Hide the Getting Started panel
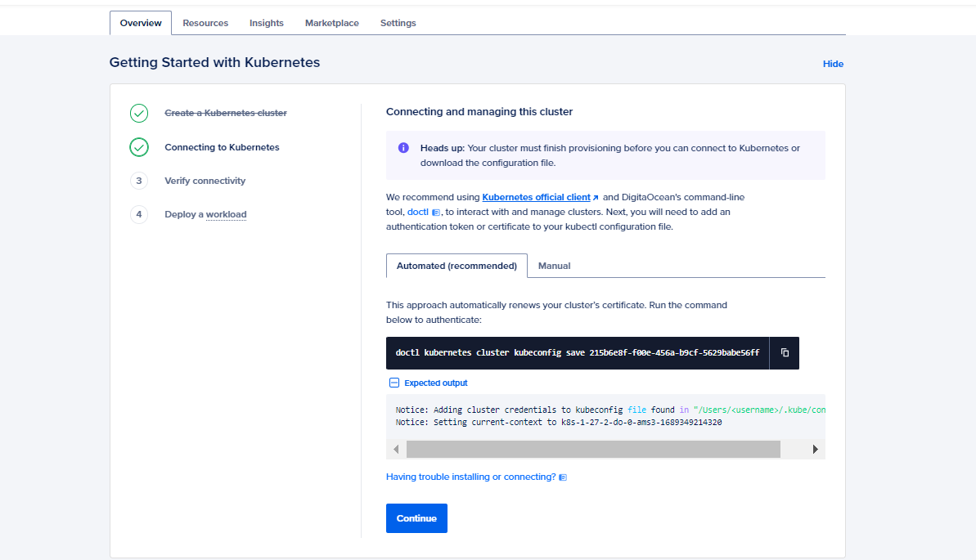Viewport: 976px width, 560px height. pyautogui.click(x=833, y=64)
